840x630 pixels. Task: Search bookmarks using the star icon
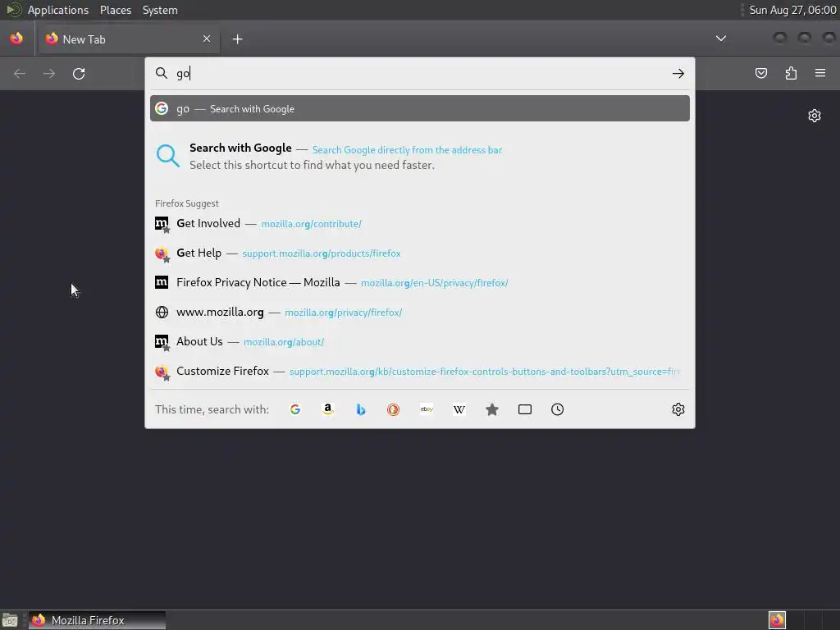tap(492, 409)
